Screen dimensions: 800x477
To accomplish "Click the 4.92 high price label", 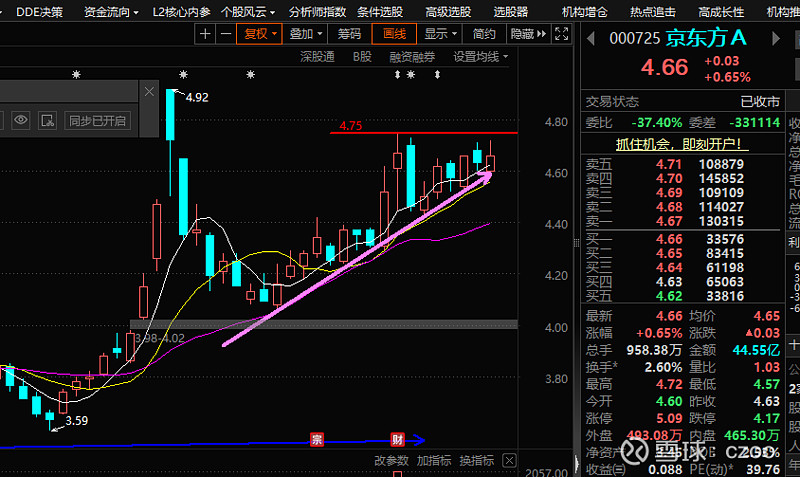I will coord(197,97).
